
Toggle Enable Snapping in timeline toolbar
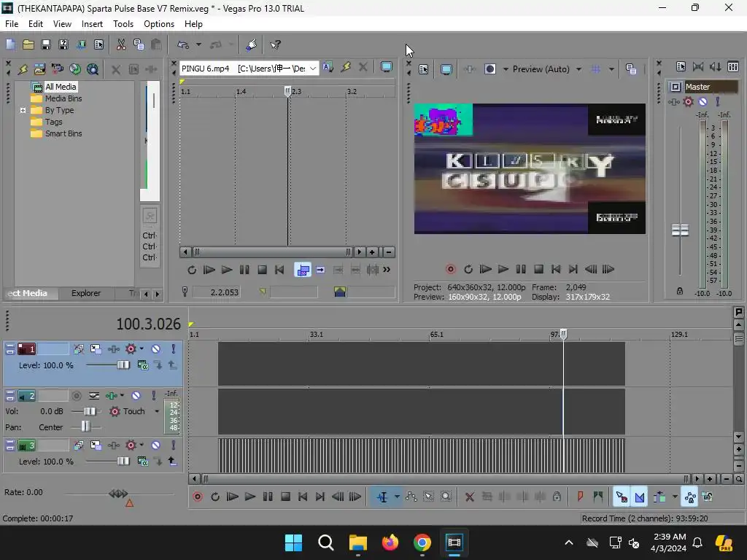pyautogui.click(x=622, y=497)
